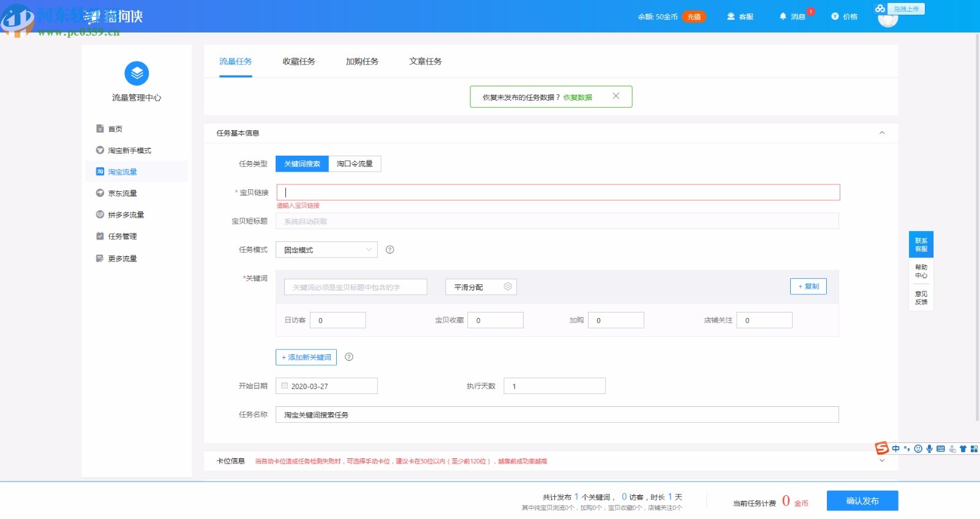Click the 客服 headset icon in header
The height and width of the screenshot is (519, 980).
coord(731,17)
